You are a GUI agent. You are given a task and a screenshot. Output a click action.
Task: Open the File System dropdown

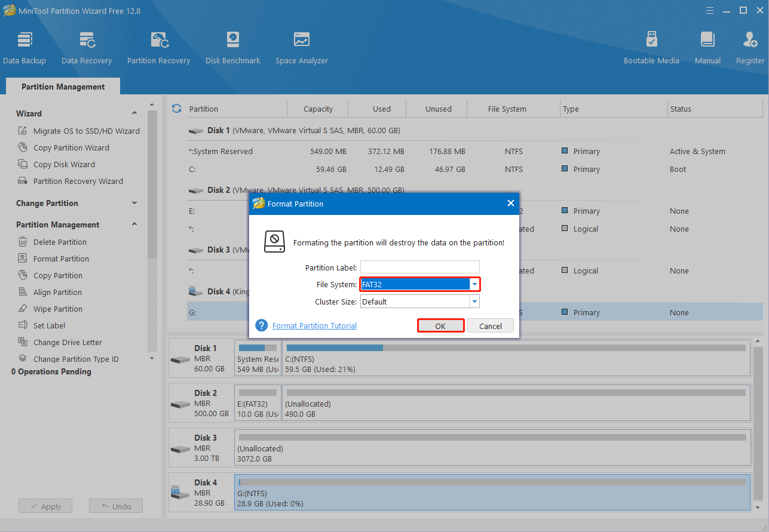click(x=474, y=285)
